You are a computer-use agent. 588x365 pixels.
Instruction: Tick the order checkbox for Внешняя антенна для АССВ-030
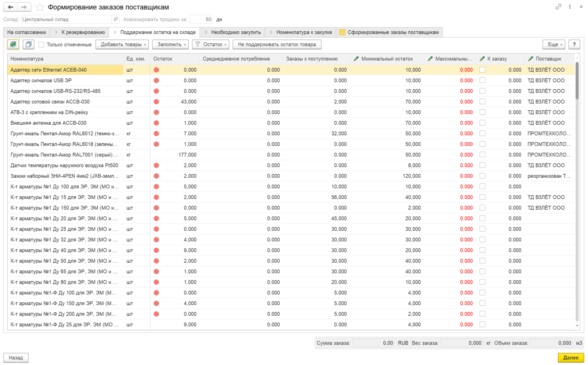point(482,123)
